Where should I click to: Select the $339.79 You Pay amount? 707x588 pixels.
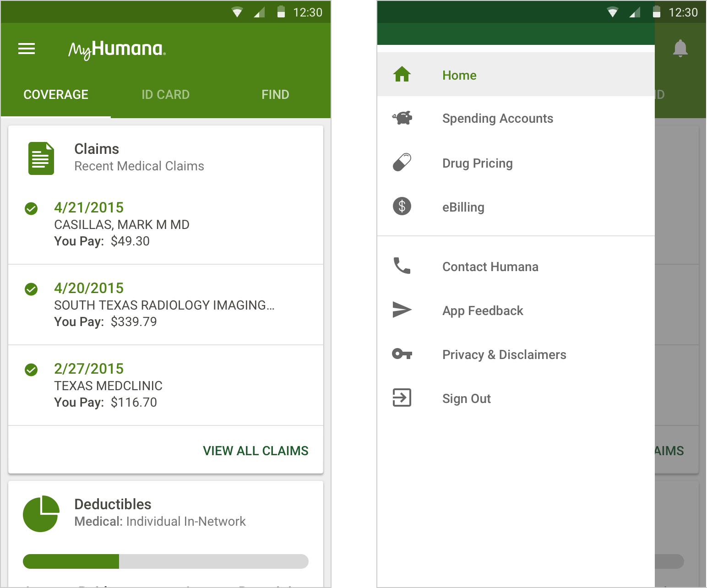(x=134, y=321)
